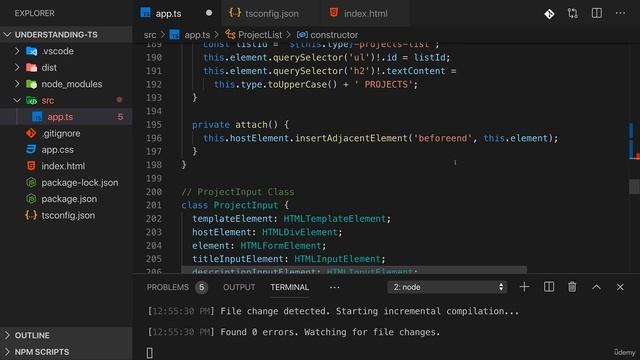Image resolution: width=640 pixels, height=360 pixels.
Task: Click 'private attach() {' on line 195
Action: [x=240, y=124]
